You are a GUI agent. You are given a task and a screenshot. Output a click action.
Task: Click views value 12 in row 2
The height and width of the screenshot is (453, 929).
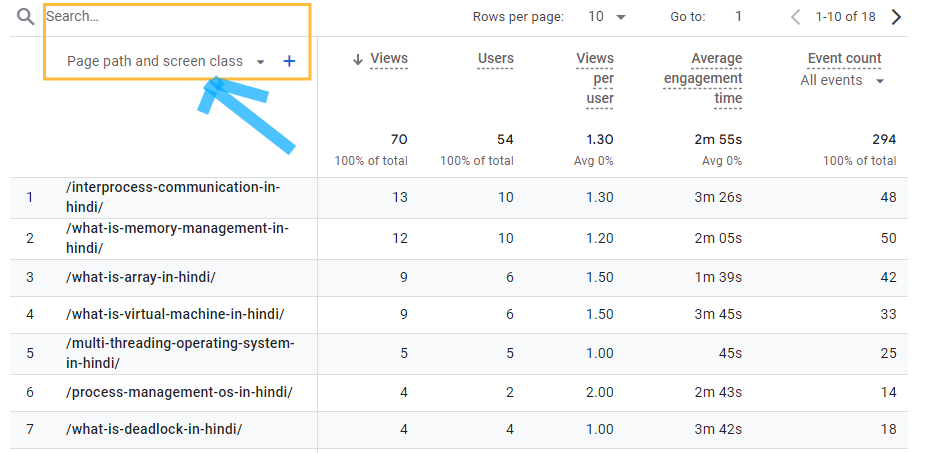(400, 238)
